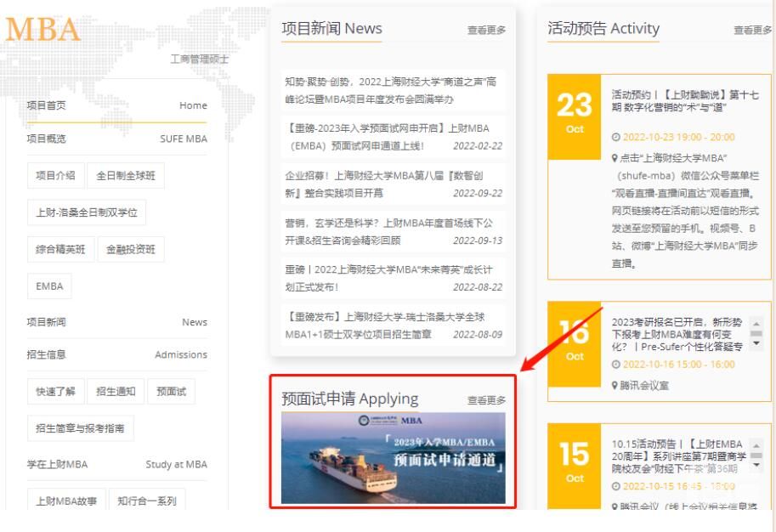Open the 学在上财MBA Study at MBA section
Screen dimensions: 776x532
[x=116, y=464]
